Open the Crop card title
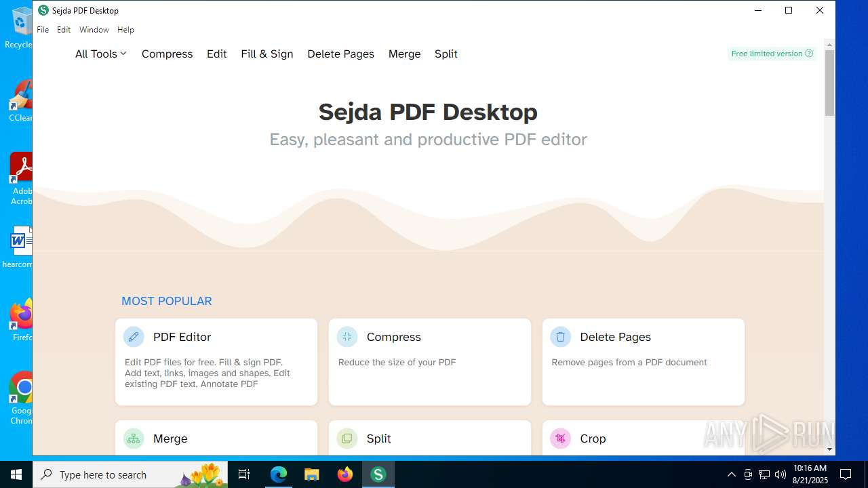Screen dimensions: 868x488 tap(593, 439)
